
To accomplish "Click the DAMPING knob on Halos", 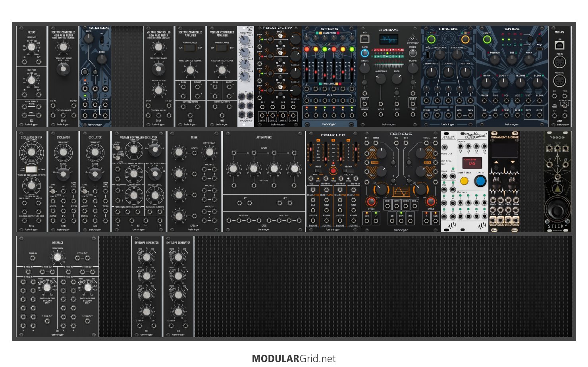I will [x=448, y=72].
